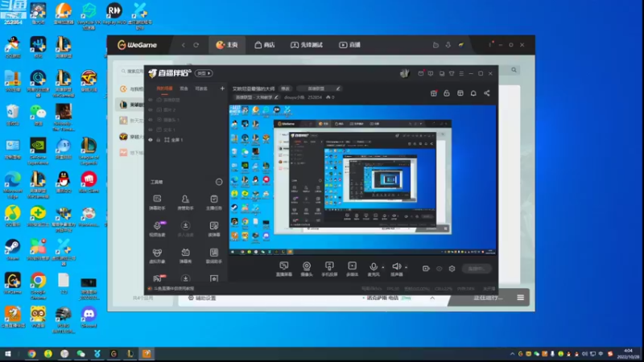
Task: Expand microphone options arrow
Action: [x=383, y=267]
